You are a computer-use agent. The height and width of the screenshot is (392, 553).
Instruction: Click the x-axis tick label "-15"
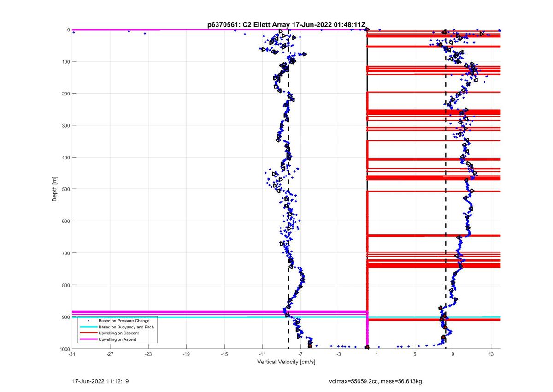tap(224, 354)
